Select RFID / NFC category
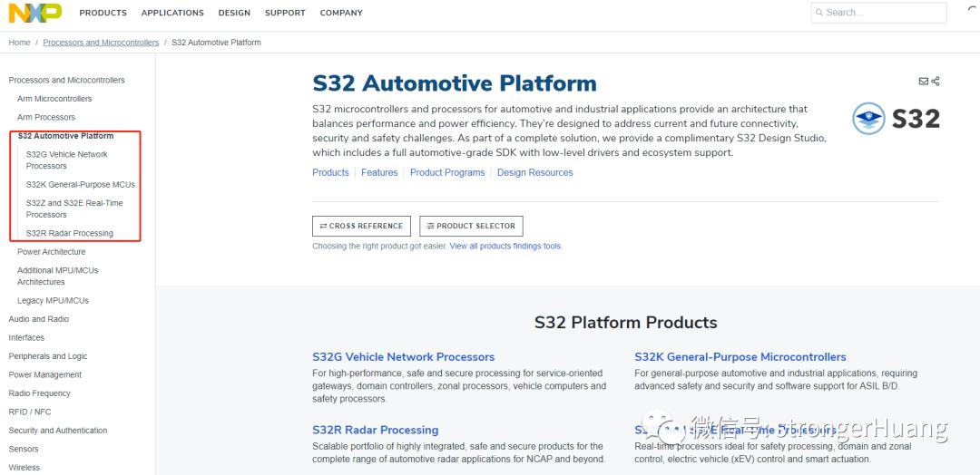 30,412
